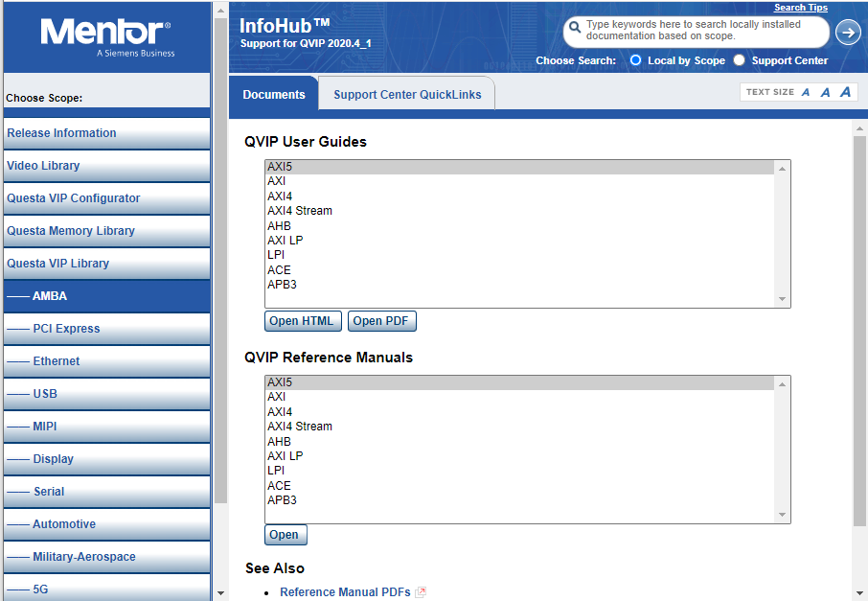Select LPI in Reference Manuals list
The image size is (868, 601).
[520, 471]
